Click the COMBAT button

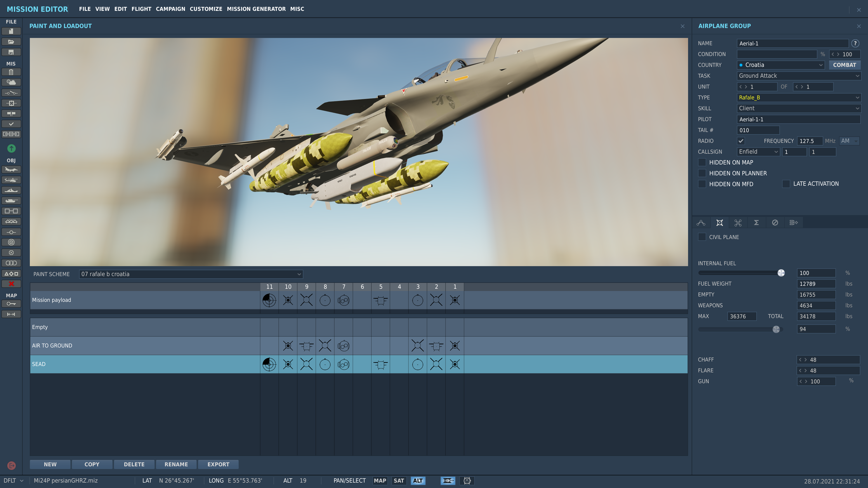click(x=845, y=65)
